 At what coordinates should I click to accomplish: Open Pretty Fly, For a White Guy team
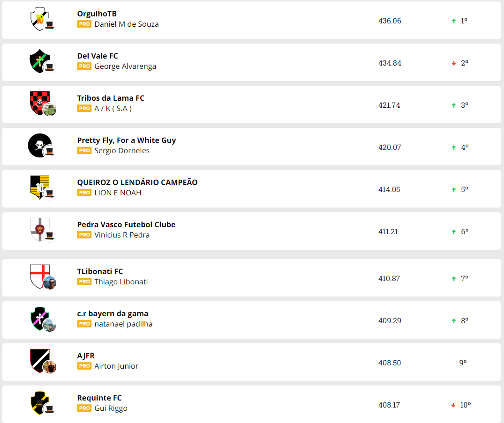127,141
